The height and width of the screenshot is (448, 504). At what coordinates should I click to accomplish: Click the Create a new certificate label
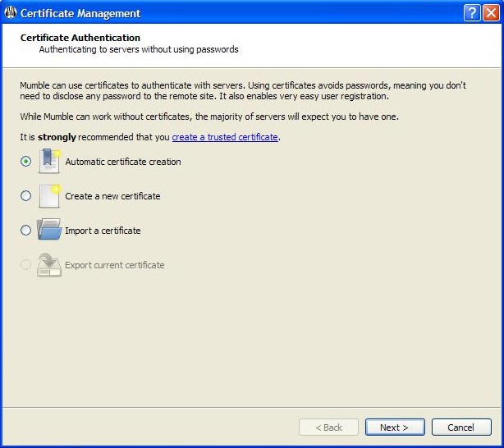[112, 196]
